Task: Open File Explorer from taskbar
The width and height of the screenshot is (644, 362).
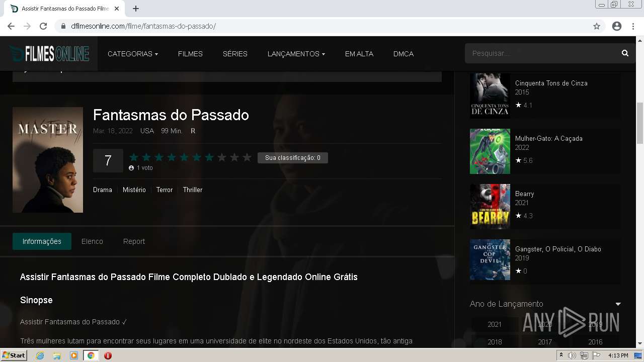Action: pos(57,355)
